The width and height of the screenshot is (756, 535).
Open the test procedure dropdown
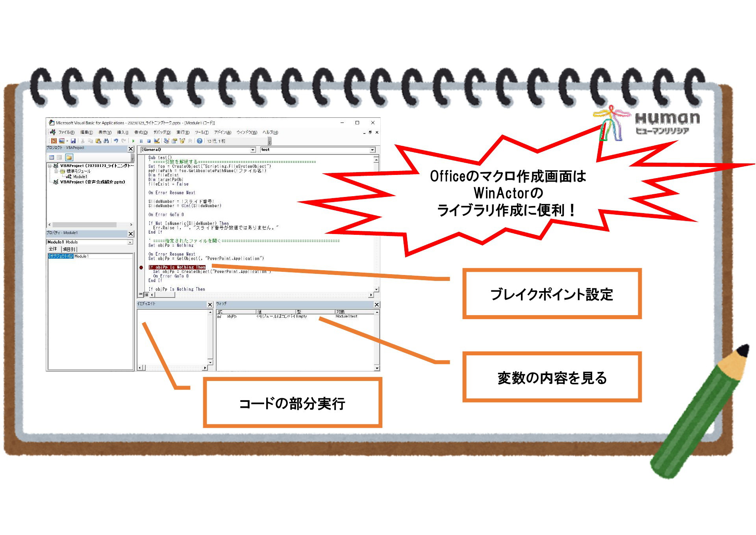pos(372,150)
